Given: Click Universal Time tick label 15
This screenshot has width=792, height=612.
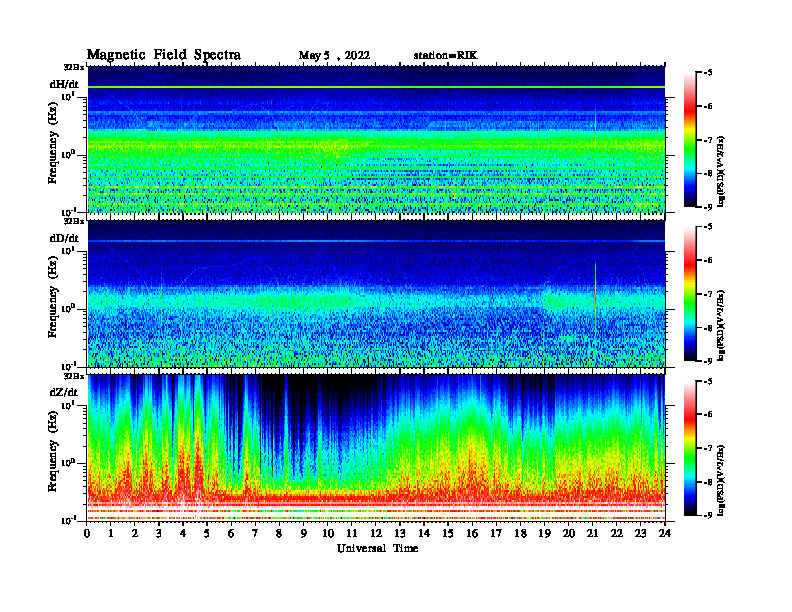Looking at the screenshot, I should coord(448,533).
